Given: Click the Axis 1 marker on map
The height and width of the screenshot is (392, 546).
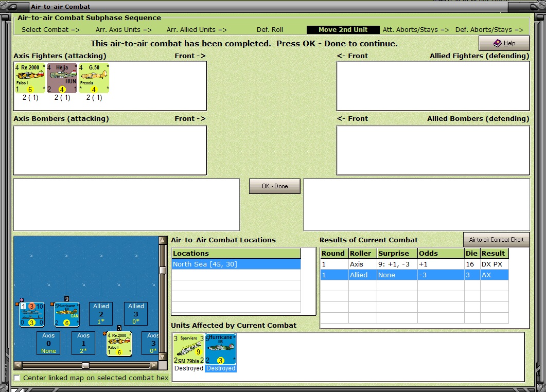Looking at the screenshot, I should click(83, 343).
